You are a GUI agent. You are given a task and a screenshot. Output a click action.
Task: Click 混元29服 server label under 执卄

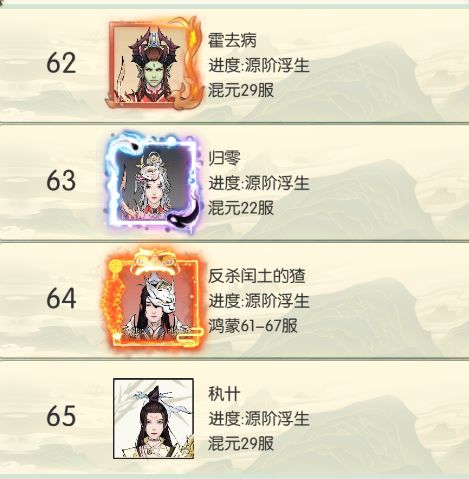click(241, 443)
